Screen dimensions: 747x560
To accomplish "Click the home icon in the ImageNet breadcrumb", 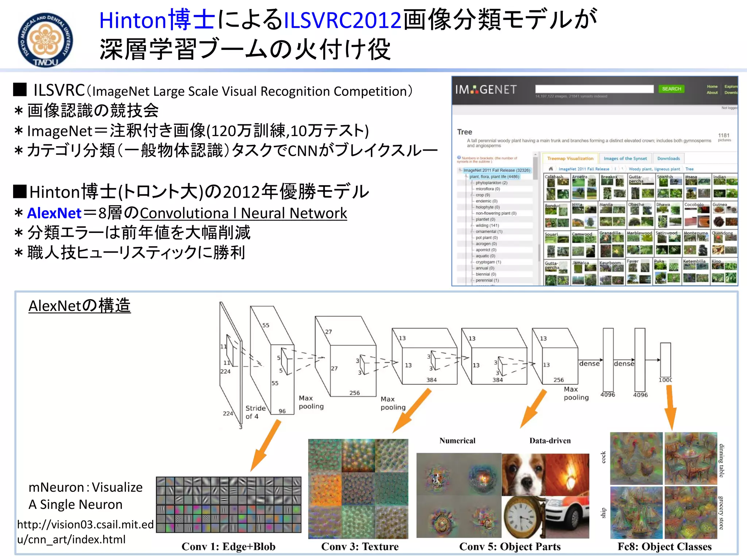I will [x=551, y=169].
